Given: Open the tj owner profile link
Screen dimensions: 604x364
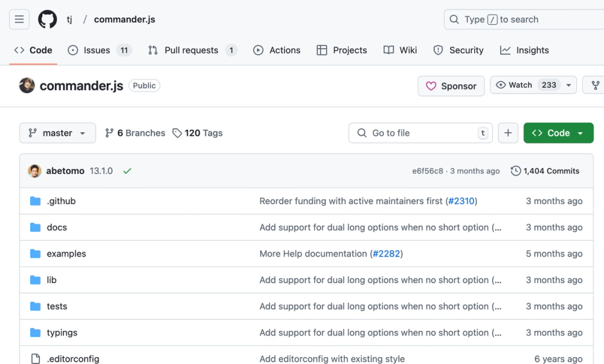Looking at the screenshot, I should click(x=69, y=19).
